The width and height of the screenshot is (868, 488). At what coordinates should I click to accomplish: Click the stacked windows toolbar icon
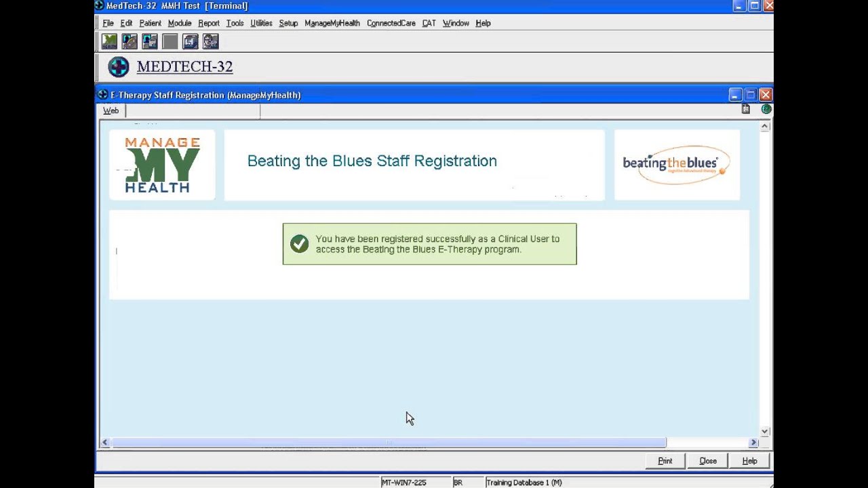(x=191, y=42)
